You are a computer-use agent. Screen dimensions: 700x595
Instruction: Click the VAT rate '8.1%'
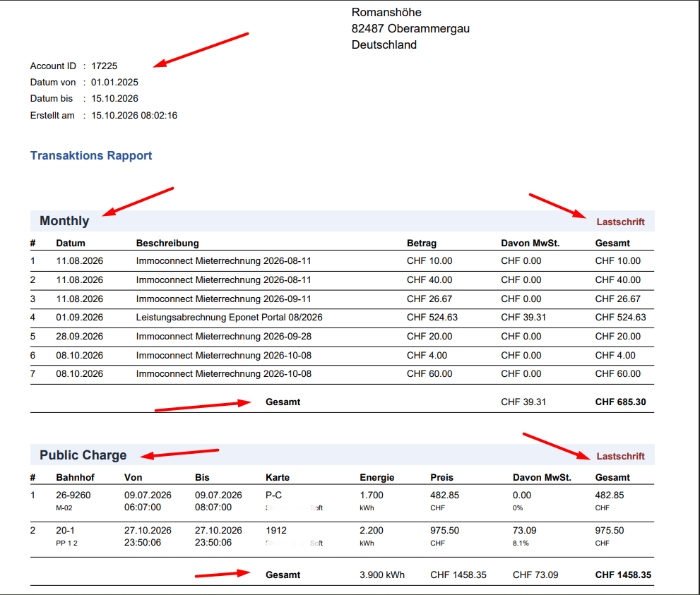coord(521,543)
